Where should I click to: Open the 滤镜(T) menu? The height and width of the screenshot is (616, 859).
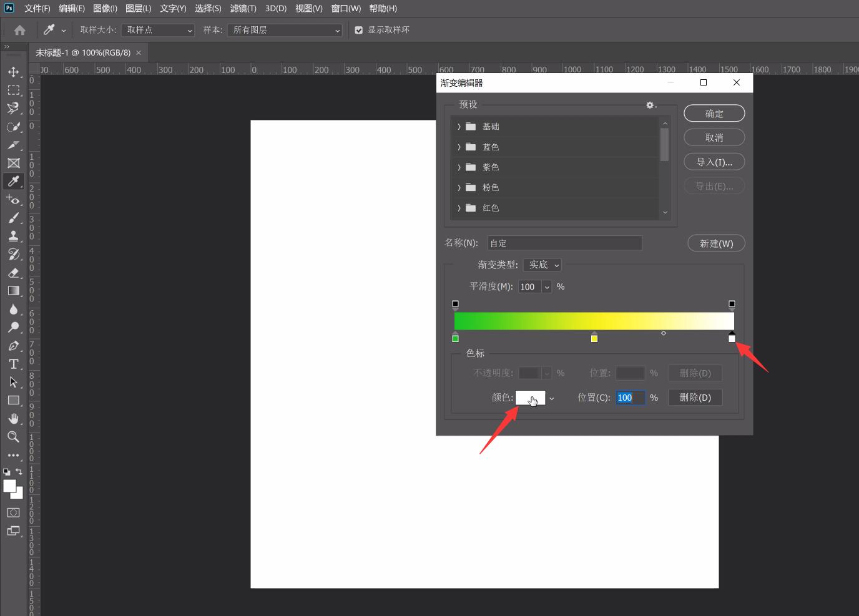point(243,8)
